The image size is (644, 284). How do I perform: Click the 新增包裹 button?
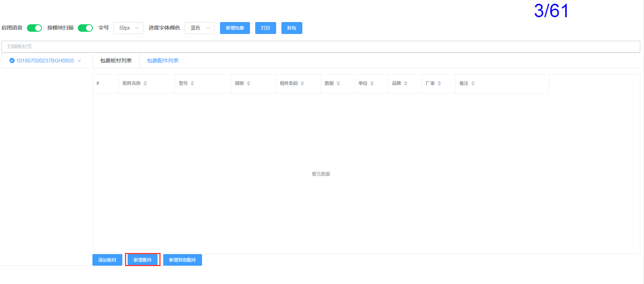pyautogui.click(x=235, y=28)
